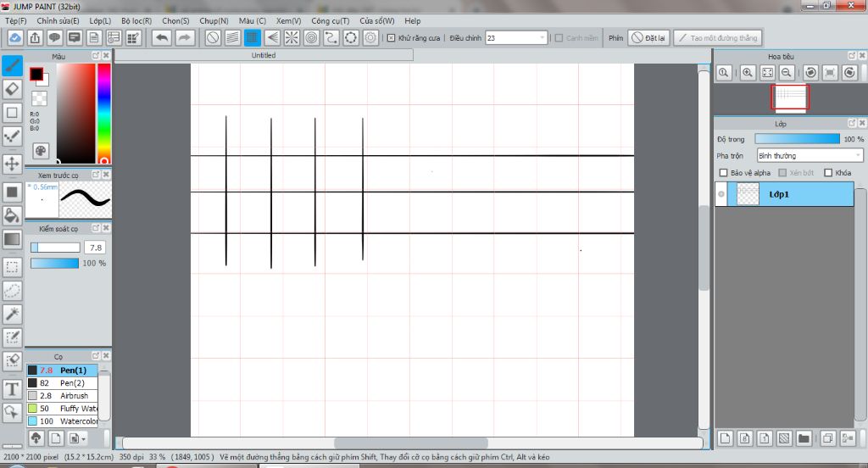Toggle the crisscross grid snap
Image resolution: width=868 pixels, height=468 pixels.
click(x=253, y=37)
